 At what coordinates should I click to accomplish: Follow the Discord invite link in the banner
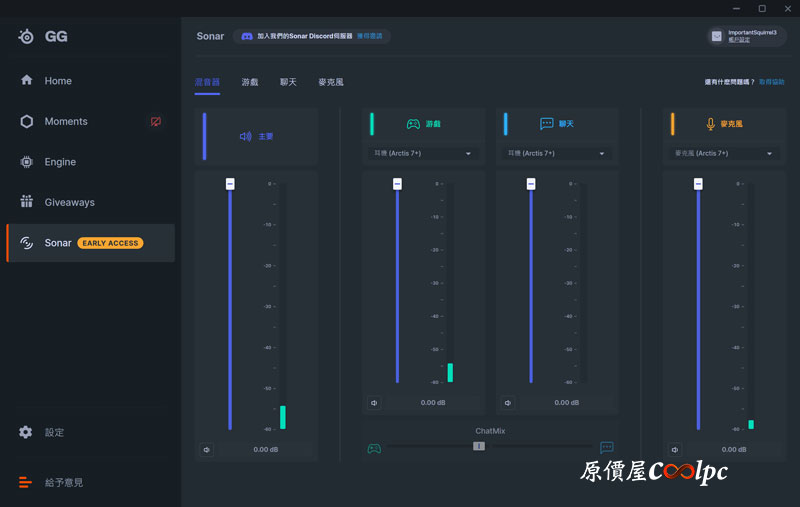pos(369,36)
